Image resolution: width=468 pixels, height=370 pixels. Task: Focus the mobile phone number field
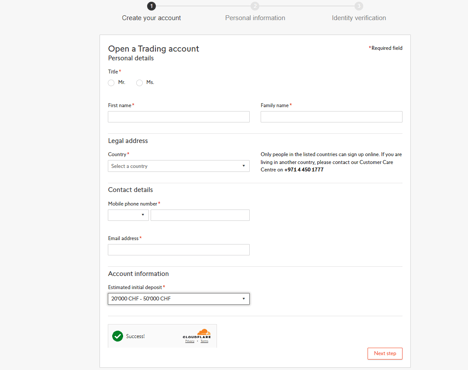(x=200, y=215)
